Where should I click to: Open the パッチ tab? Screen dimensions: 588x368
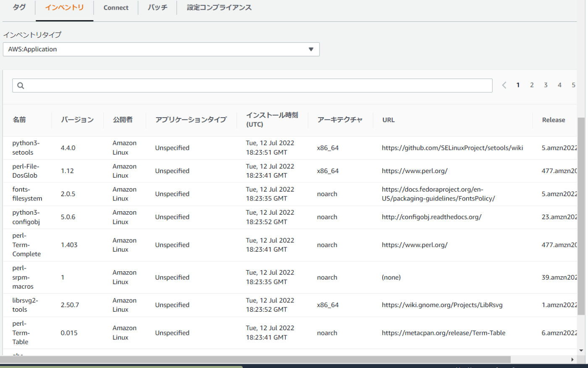157,8
